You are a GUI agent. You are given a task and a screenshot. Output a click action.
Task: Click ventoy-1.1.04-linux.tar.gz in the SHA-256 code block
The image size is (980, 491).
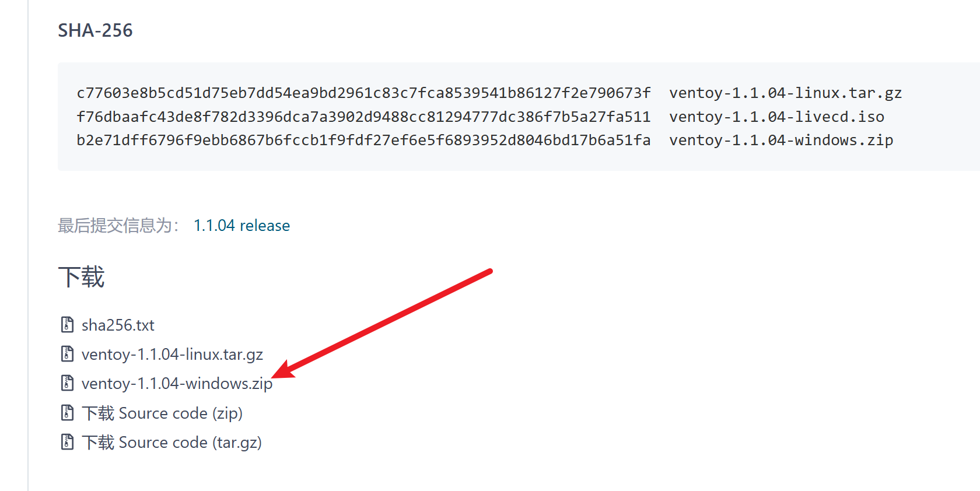click(x=785, y=93)
